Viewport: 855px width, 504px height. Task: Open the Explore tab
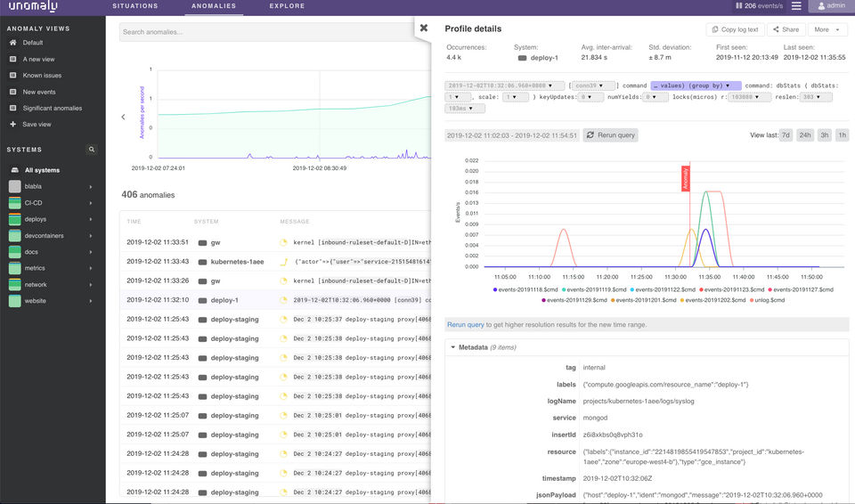pos(287,6)
